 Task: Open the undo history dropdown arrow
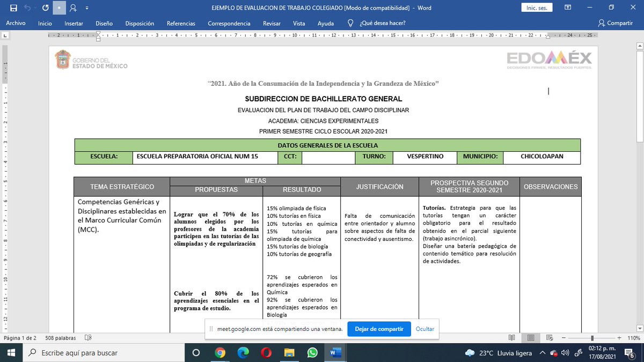(x=35, y=8)
